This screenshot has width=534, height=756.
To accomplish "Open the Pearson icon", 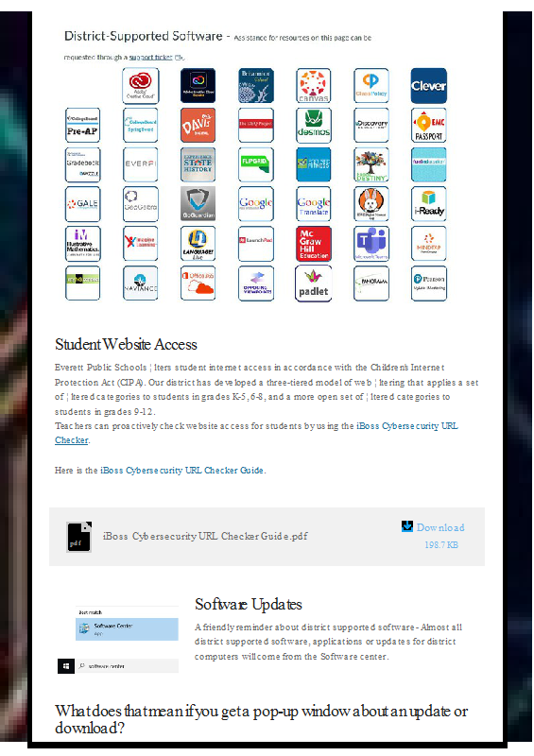I will click(429, 283).
